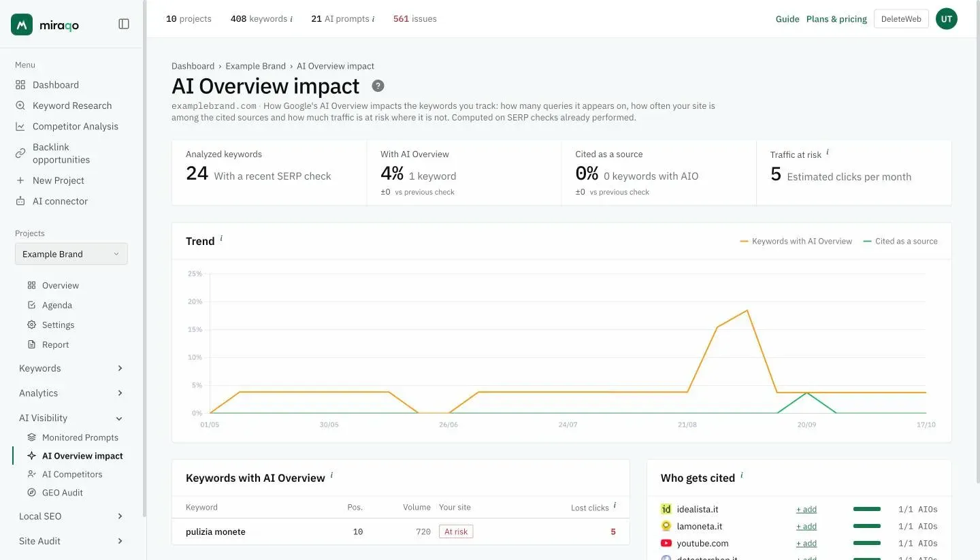This screenshot has width=980, height=560.
Task: Toggle Cited as a source legend series
Action: [900, 242]
